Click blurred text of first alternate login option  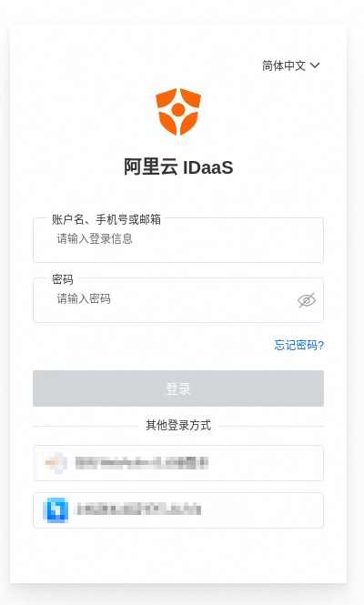pyautogui.click(x=142, y=463)
